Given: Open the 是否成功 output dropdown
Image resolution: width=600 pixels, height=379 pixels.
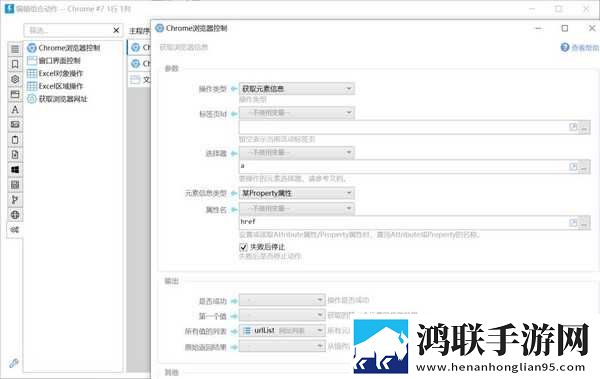Looking at the screenshot, I should pos(282,300).
